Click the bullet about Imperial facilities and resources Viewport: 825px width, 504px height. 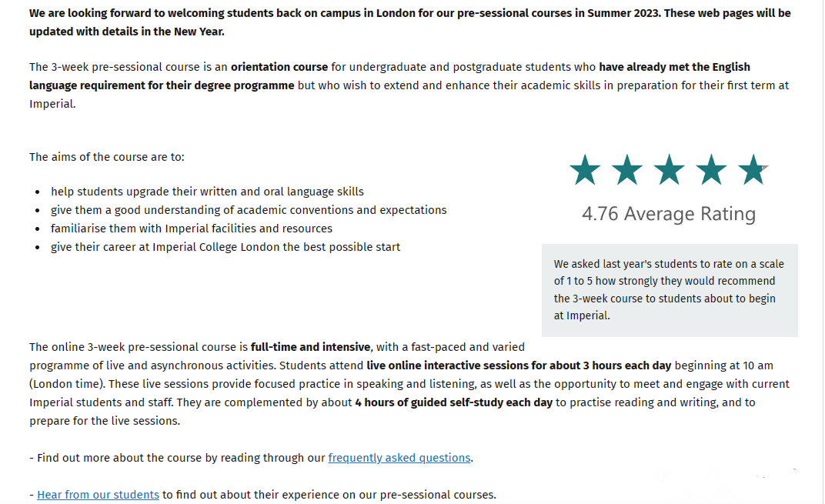coord(192,229)
